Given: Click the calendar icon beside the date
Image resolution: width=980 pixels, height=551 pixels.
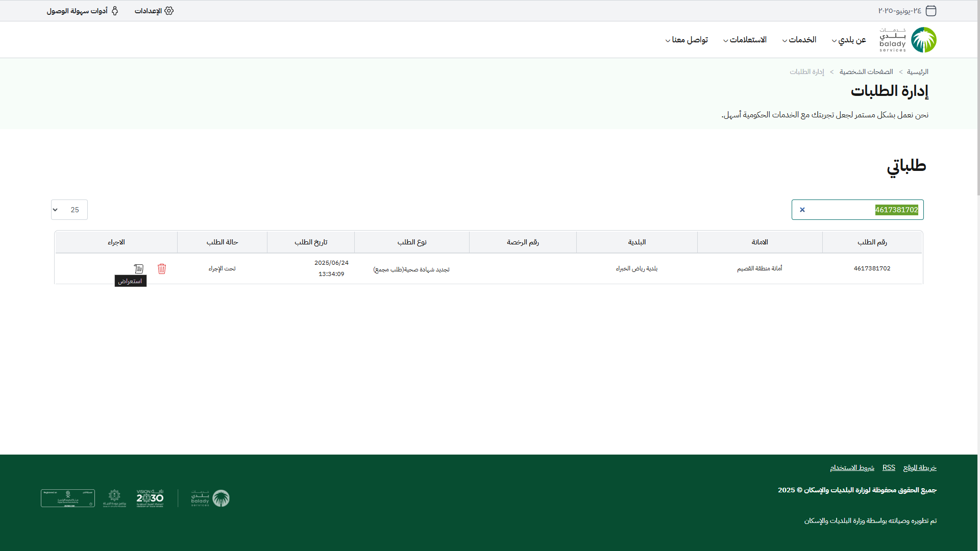Looking at the screenshot, I should click(x=931, y=11).
